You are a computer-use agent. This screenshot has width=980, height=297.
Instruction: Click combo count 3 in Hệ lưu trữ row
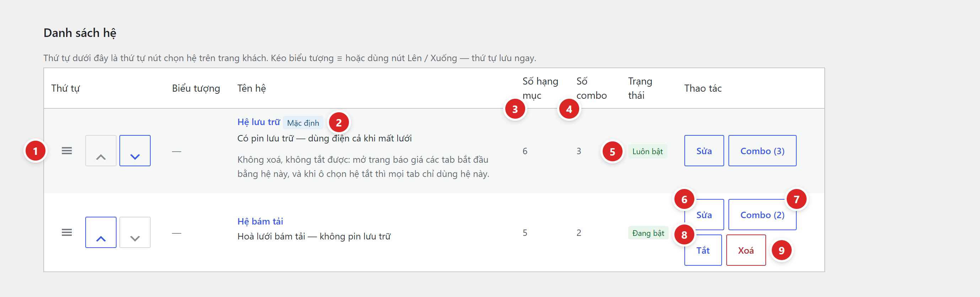[x=578, y=151]
